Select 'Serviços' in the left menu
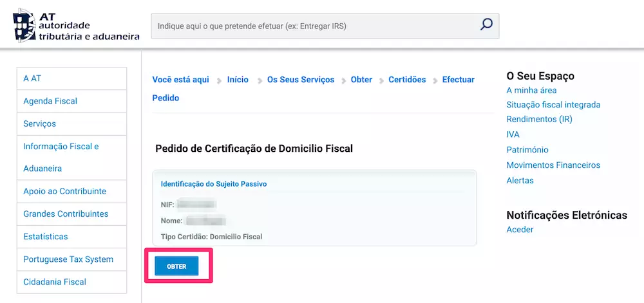The width and height of the screenshot is (644, 303). tap(72, 124)
